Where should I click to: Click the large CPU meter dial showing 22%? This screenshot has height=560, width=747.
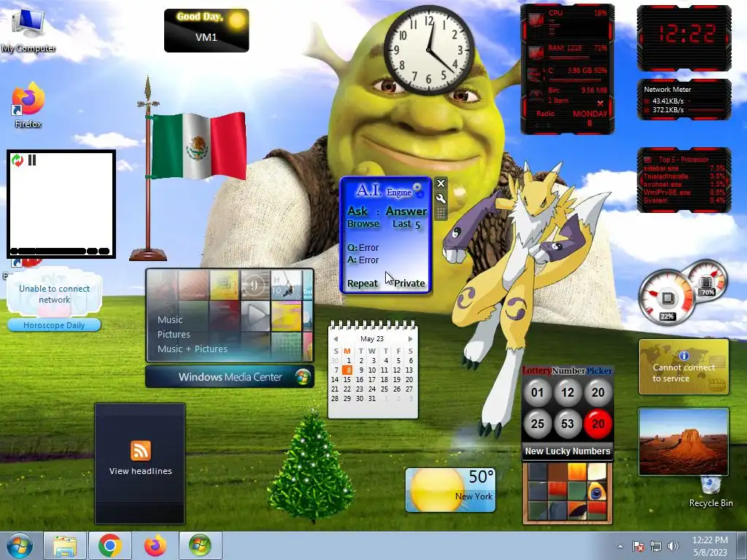[x=667, y=298]
